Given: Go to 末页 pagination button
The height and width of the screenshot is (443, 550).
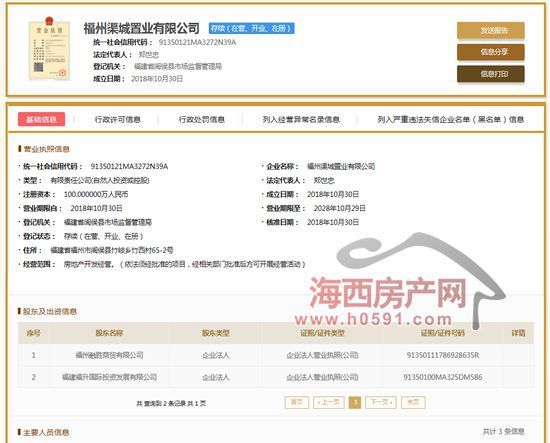Looking at the screenshot, I should 413,402.
